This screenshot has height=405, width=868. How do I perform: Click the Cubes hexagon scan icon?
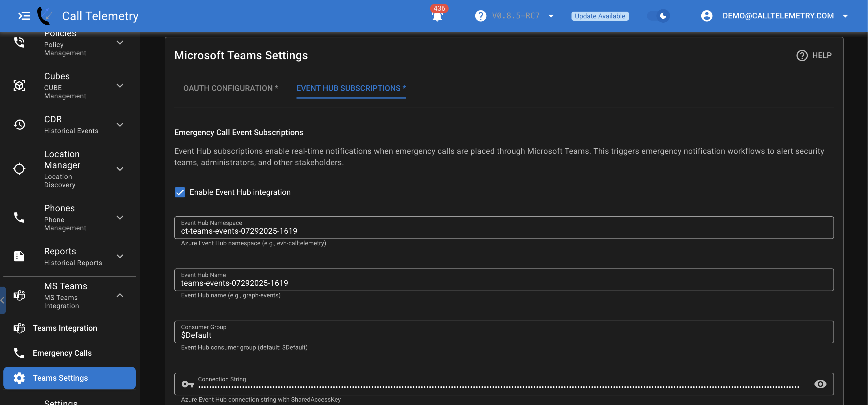pyautogui.click(x=19, y=86)
